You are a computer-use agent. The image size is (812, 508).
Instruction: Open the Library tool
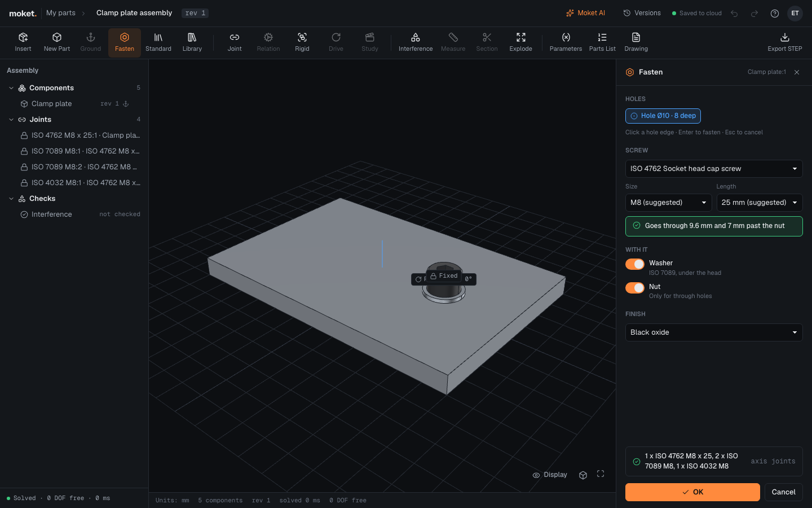click(192, 42)
